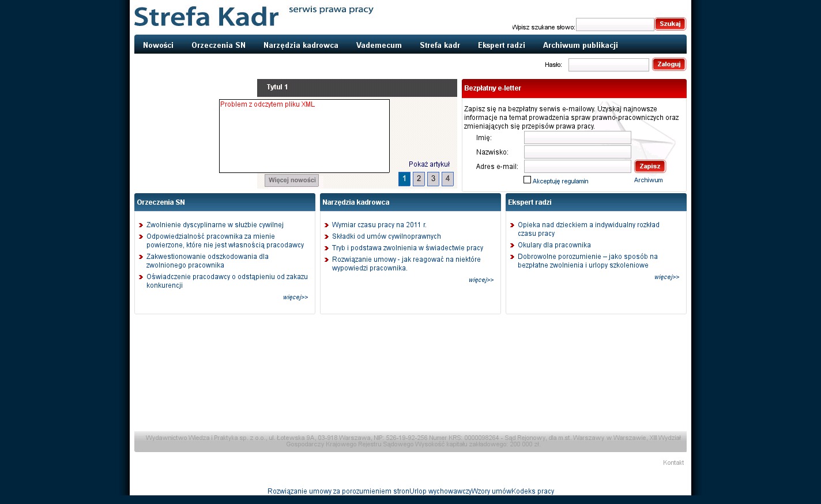Open the Nowości menu item
Image resolution: width=821 pixels, height=504 pixels.
(x=158, y=45)
